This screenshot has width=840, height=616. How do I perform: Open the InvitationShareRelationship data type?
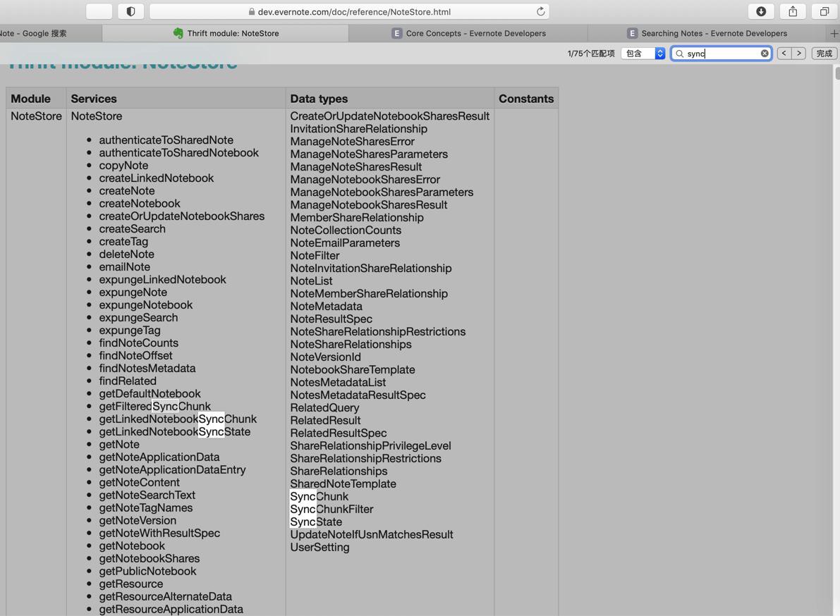358,129
